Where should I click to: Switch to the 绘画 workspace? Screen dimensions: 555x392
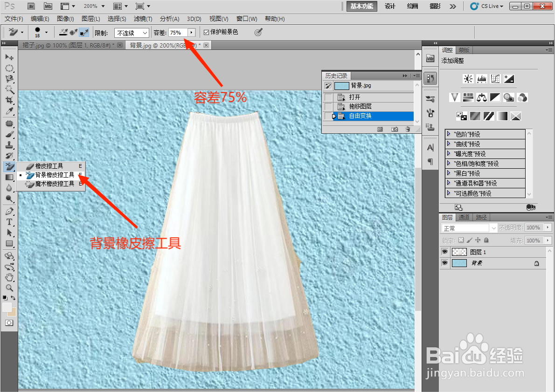pos(412,6)
